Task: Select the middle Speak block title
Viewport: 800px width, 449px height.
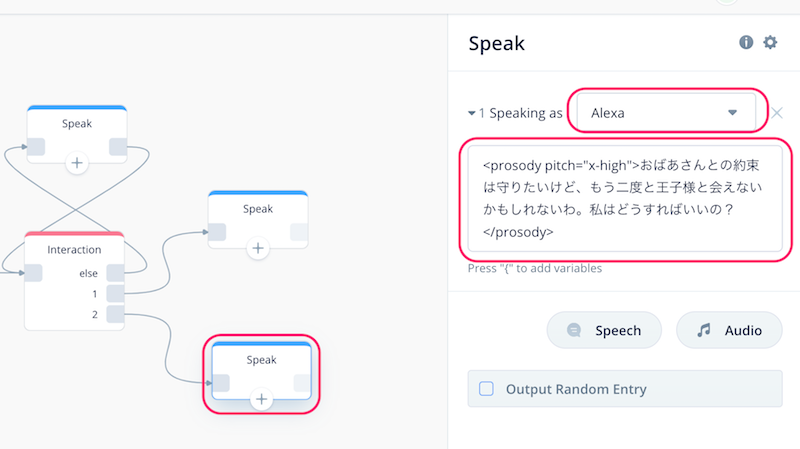Action: (x=258, y=209)
